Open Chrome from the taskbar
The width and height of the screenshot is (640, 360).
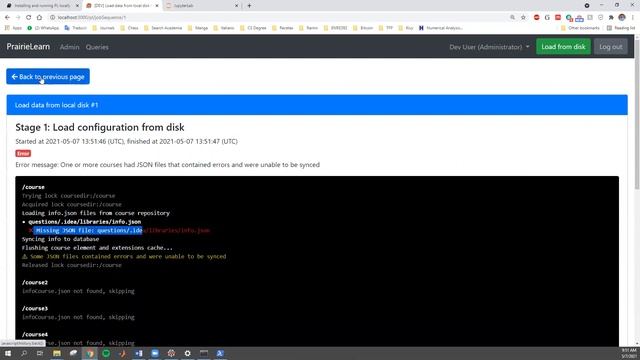click(90, 353)
